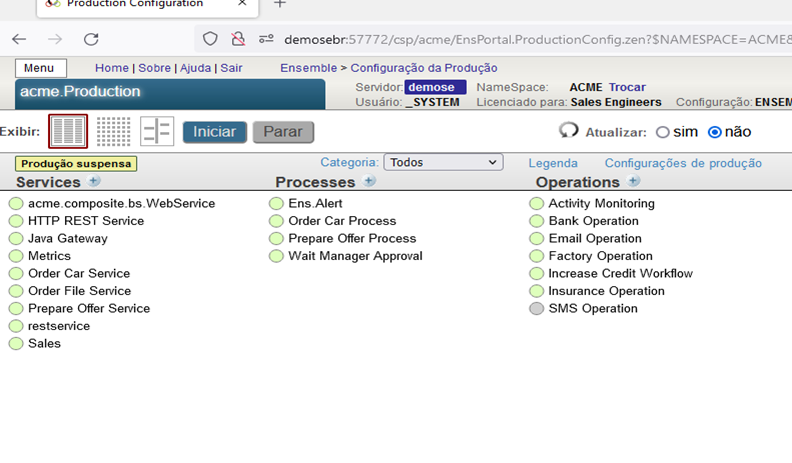Viewport: 792px width, 463px height.
Task: Select the column list view display icon
Action: [68, 131]
